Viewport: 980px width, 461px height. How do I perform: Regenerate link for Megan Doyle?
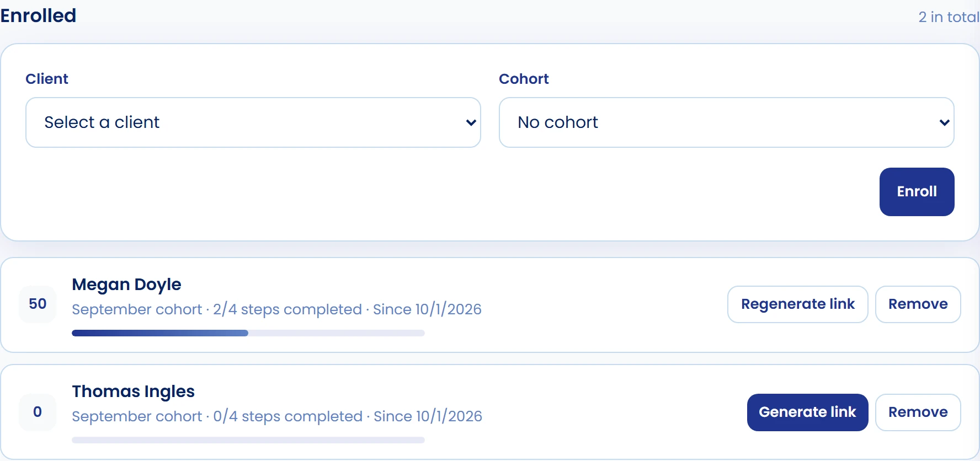[797, 304]
